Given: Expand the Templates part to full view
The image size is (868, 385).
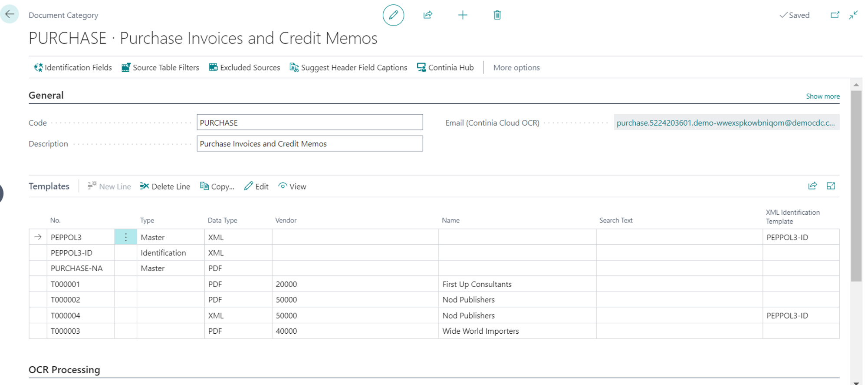Looking at the screenshot, I should pos(831,186).
